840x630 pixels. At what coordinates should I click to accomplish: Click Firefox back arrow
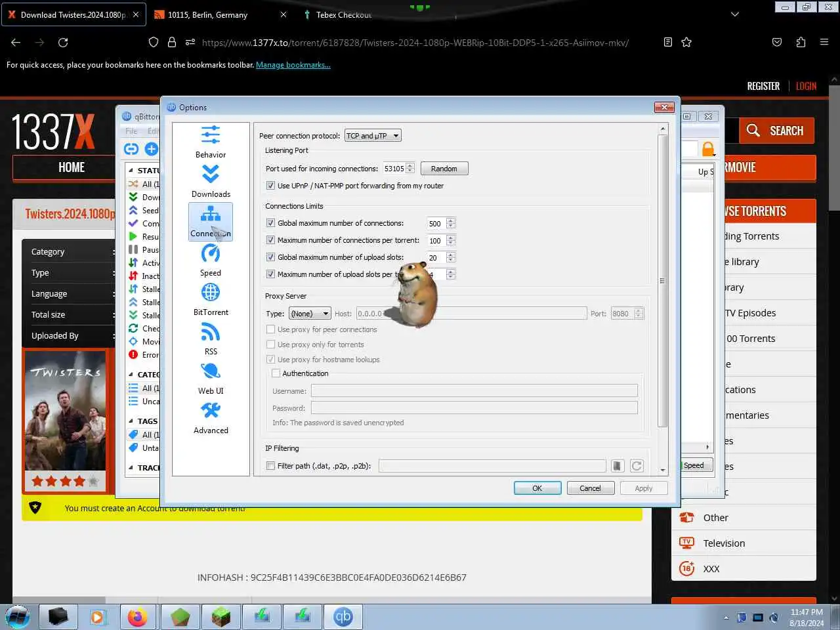(x=16, y=42)
